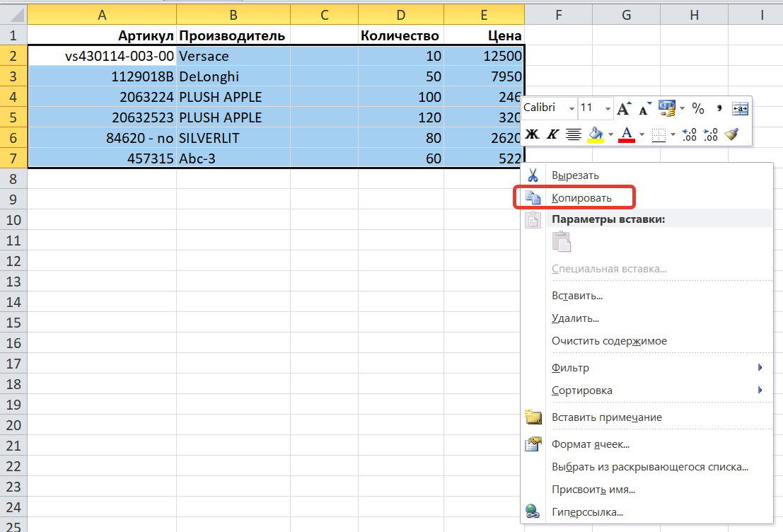This screenshot has height=532, width=783.
Task: Select column G header
Action: (626, 14)
